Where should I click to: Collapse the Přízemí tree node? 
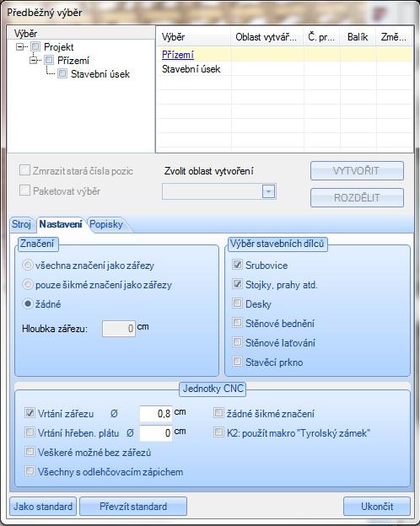33,61
